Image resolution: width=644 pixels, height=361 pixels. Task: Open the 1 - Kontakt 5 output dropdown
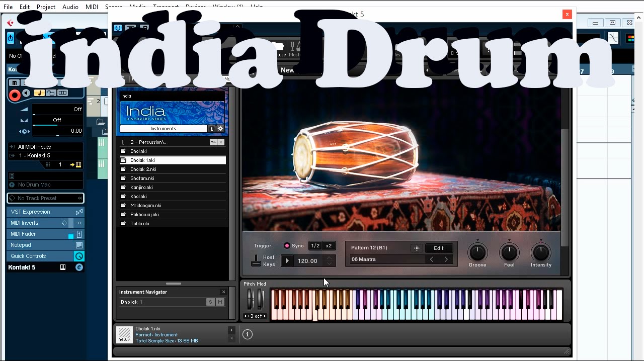click(45, 155)
